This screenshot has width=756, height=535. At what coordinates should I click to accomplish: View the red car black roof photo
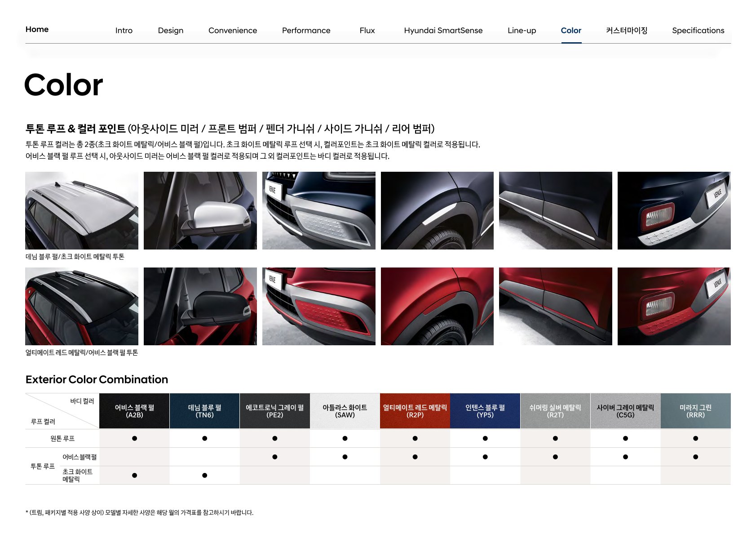pos(82,306)
